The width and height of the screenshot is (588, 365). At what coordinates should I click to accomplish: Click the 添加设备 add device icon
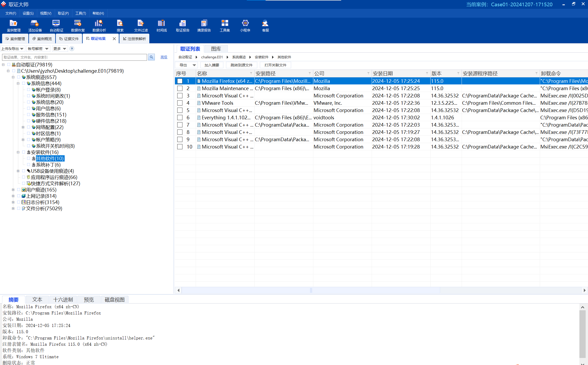(x=35, y=26)
